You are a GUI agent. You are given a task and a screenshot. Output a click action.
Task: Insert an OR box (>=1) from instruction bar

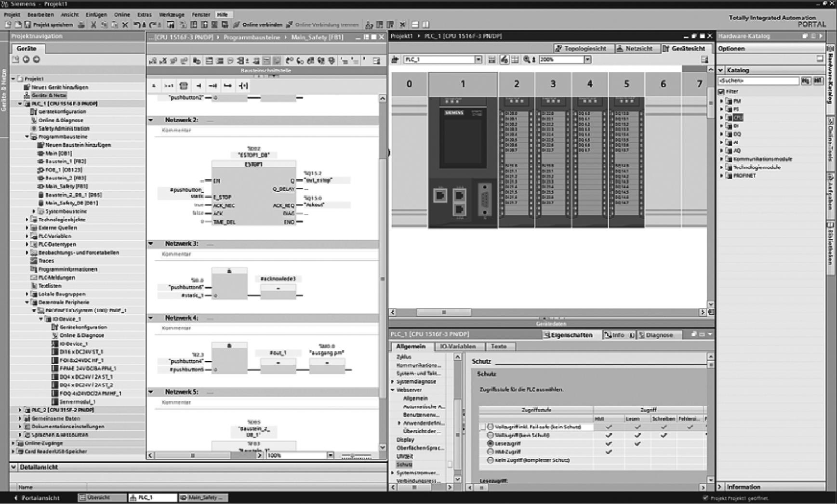click(x=169, y=86)
